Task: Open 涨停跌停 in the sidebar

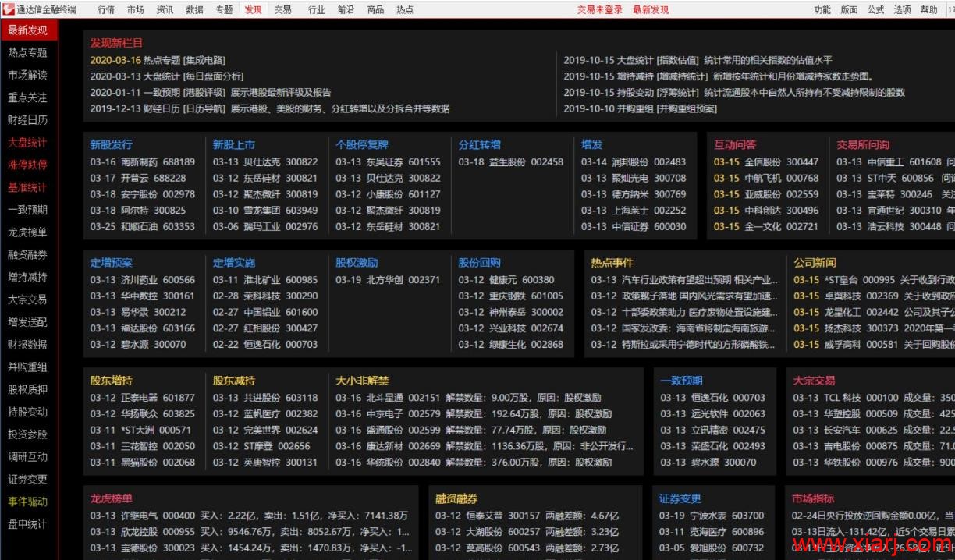Action: 28,165
